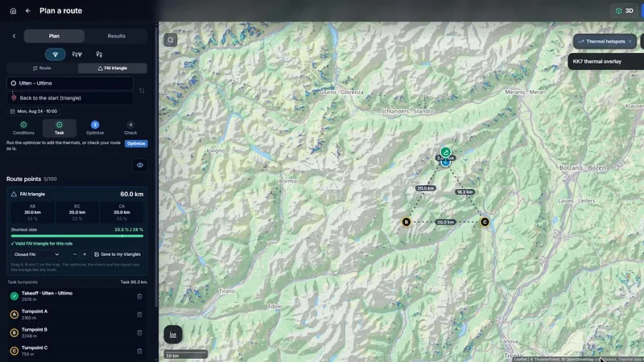This screenshot has height=362, width=644.
Task: Toggle route visibility eye icon
Action: 139,165
